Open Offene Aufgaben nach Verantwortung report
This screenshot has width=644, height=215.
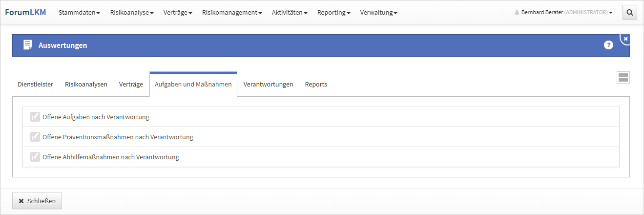[x=96, y=117]
